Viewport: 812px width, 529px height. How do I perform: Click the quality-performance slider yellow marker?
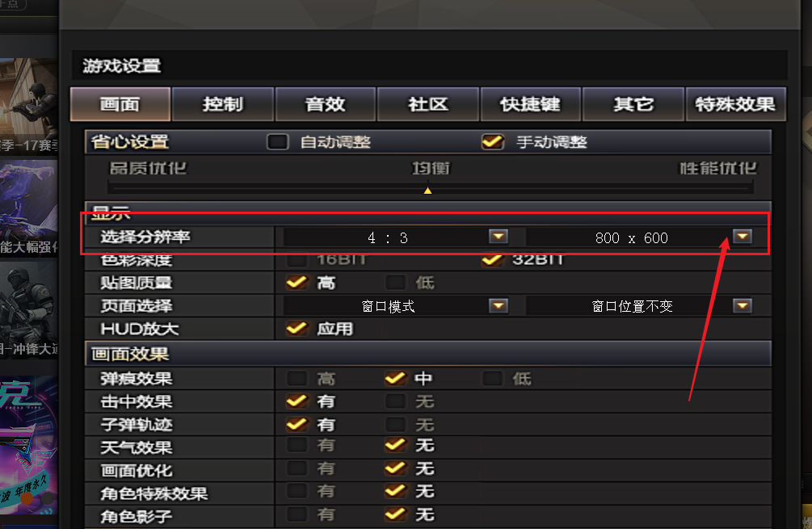click(427, 191)
